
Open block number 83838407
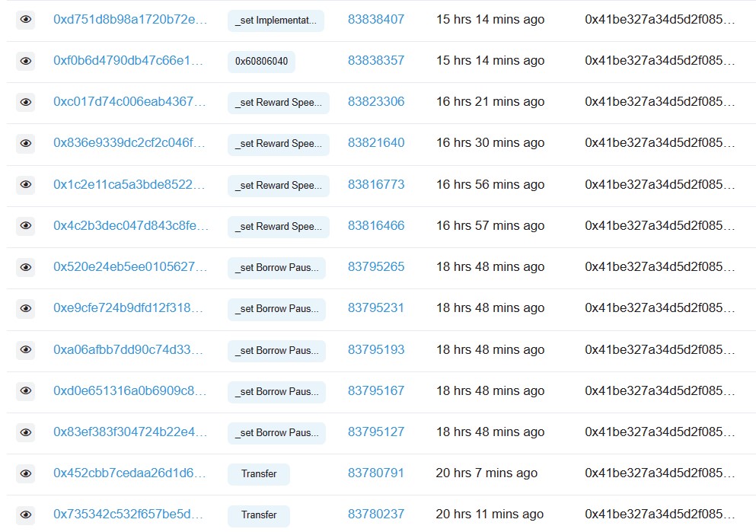(x=376, y=19)
